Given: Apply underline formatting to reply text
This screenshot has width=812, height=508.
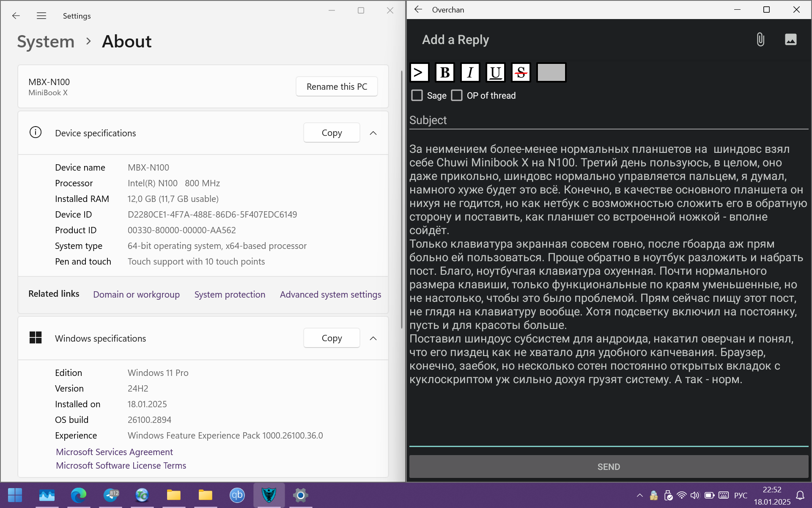Looking at the screenshot, I should coord(495,72).
